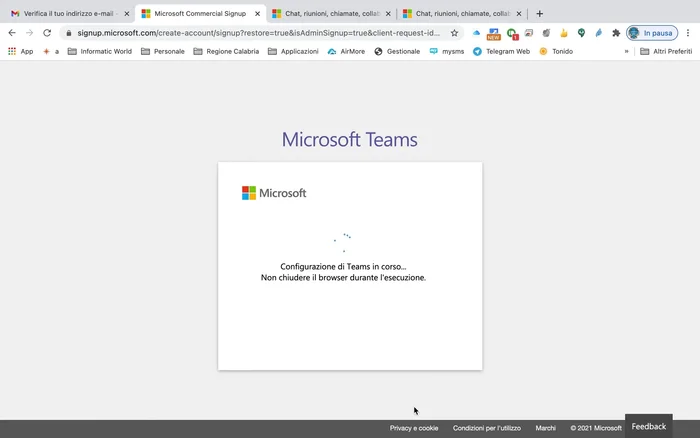Open the green map pin extension
The height and width of the screenshot is (438, 700).
coord(581,33)
